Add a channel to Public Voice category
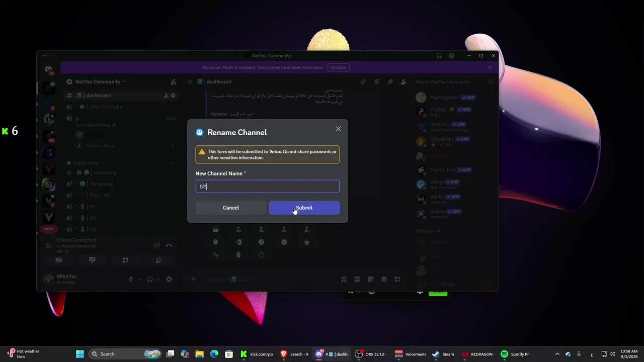Viewport: 644px width, 362px height. tap(173, 163)
